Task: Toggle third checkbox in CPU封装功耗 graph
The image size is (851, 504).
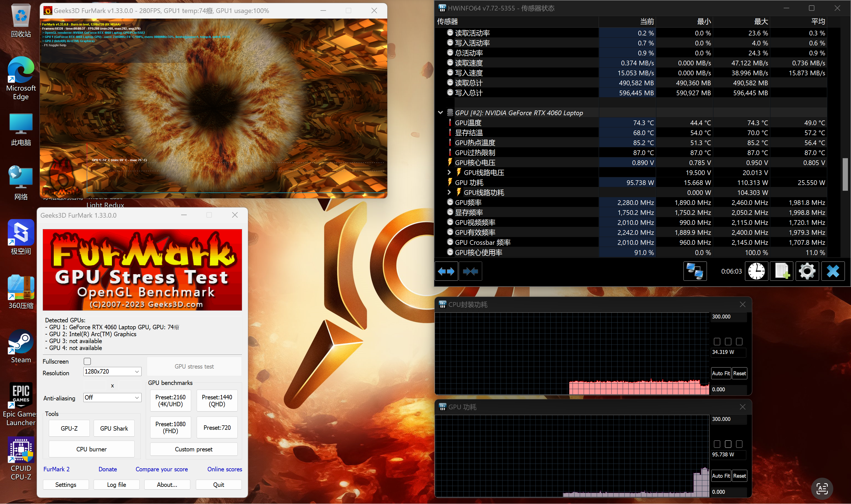Action: tap(739, 342)
